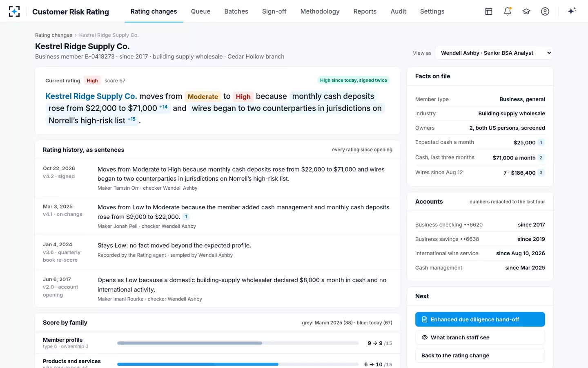Image resolution: width=588 pixels, height=368 pixels.
Task: Click reference badge 3 beside Wires since Aug 12
Action: pos(541,173)
